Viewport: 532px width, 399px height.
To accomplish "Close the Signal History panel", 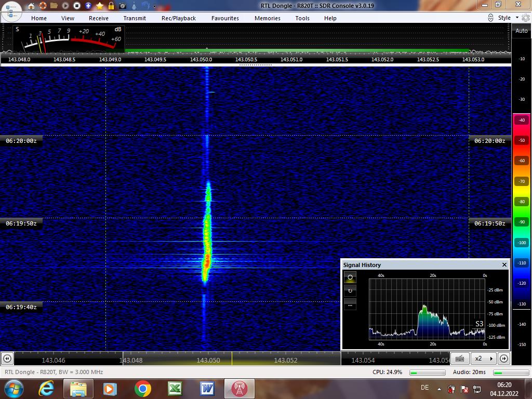I will pyautogui.click(x=504, y=264).
